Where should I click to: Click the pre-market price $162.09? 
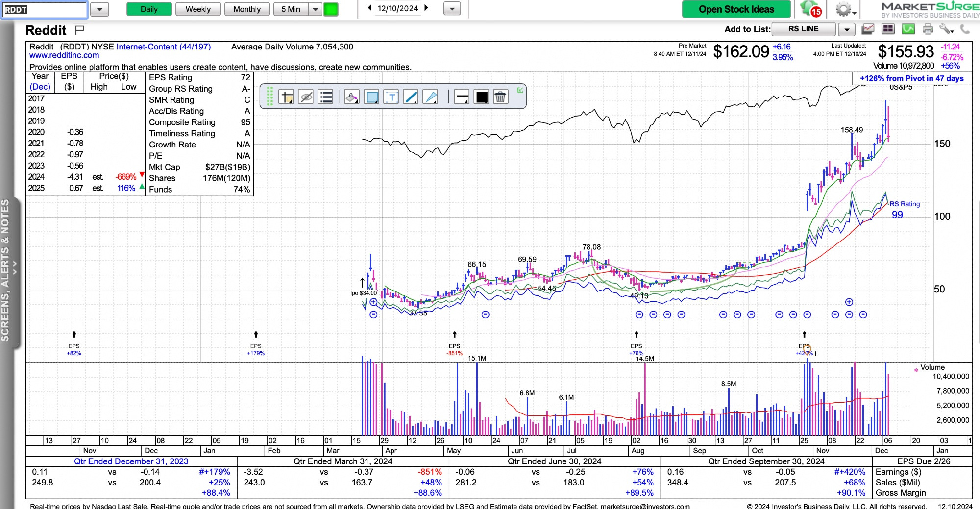click(741, 51)
